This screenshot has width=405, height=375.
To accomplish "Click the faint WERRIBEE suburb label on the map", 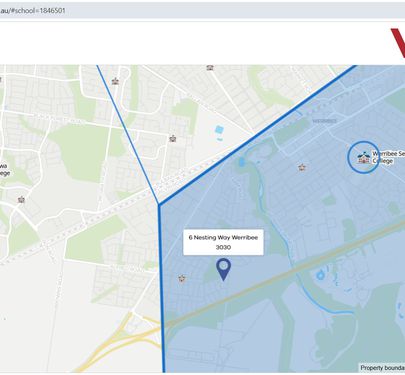I will click(x=325, y=121).
